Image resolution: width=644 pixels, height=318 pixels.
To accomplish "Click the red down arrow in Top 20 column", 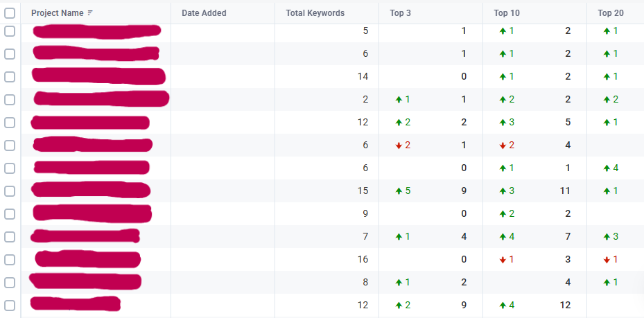I will click(x=607, y=260).
